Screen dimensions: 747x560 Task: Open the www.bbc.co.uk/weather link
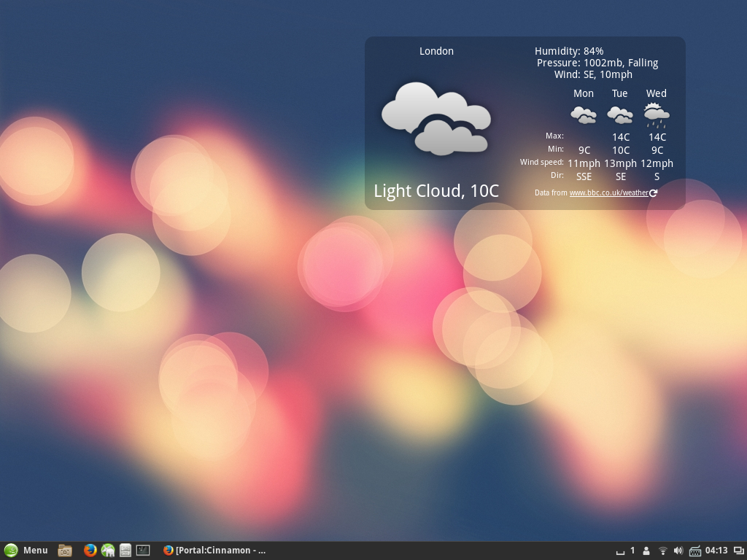pyautogui.click(x=608, y=192)
